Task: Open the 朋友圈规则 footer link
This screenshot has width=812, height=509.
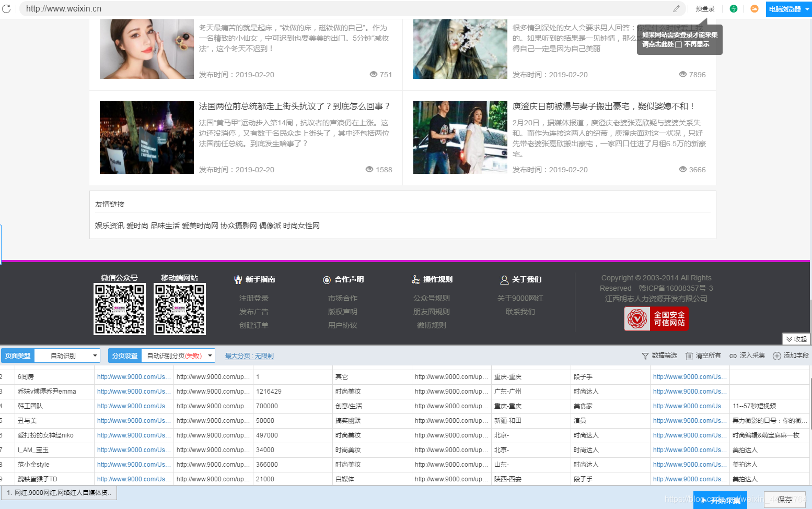Action: coord(432,312)
